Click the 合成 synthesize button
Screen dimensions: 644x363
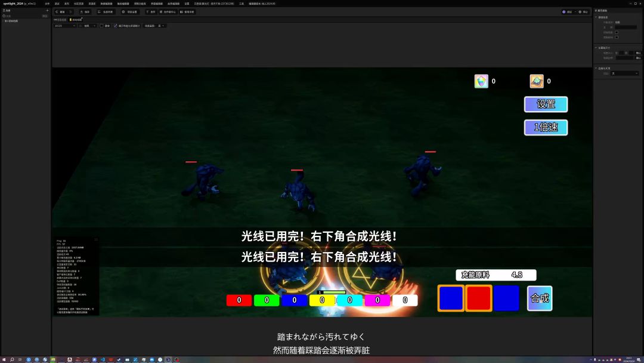pyautogui.click(x=540, y=298)
